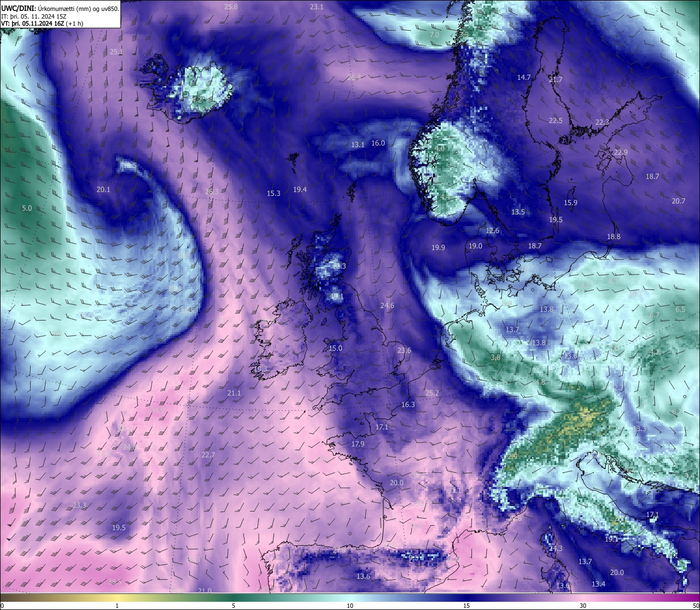Click the value 13.1 on the map
Screen dimensions: 700x610
[x=358, y=145]
